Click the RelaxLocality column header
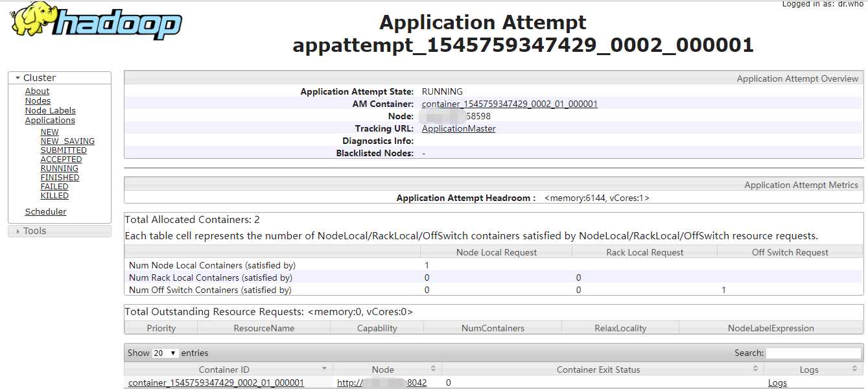Image resolution: width=868 pixels, height=389 pixels. click(620, 328)
